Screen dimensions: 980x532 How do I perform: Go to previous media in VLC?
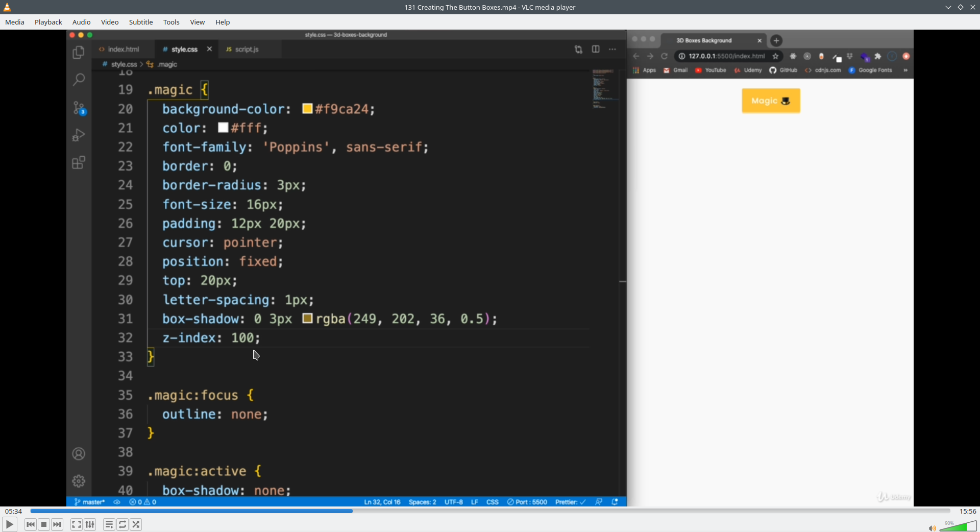tap(31, 524)
